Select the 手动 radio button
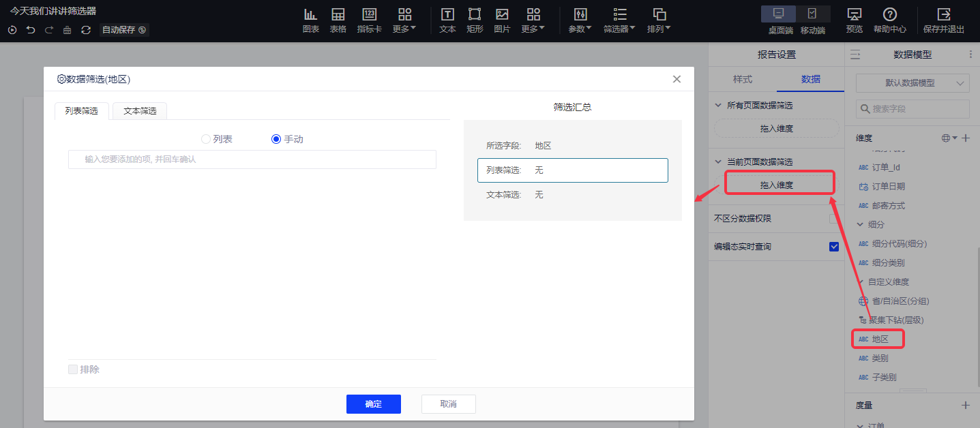 [x=276, y=139]
